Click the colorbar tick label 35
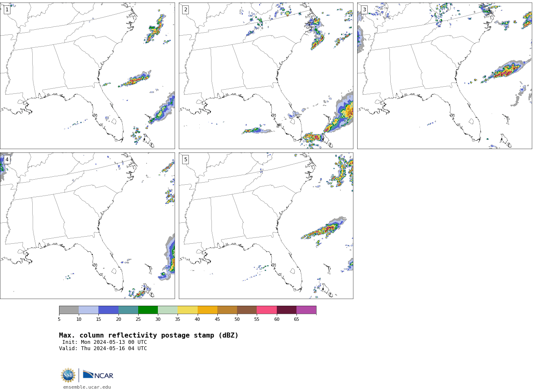The image size is (536, 392). 178,320
